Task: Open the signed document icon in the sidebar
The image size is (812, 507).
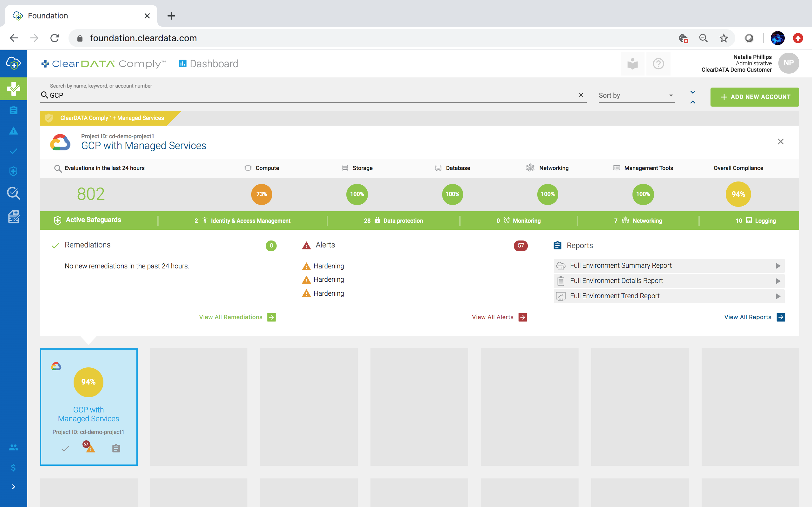Action: [x=13, y=217]
